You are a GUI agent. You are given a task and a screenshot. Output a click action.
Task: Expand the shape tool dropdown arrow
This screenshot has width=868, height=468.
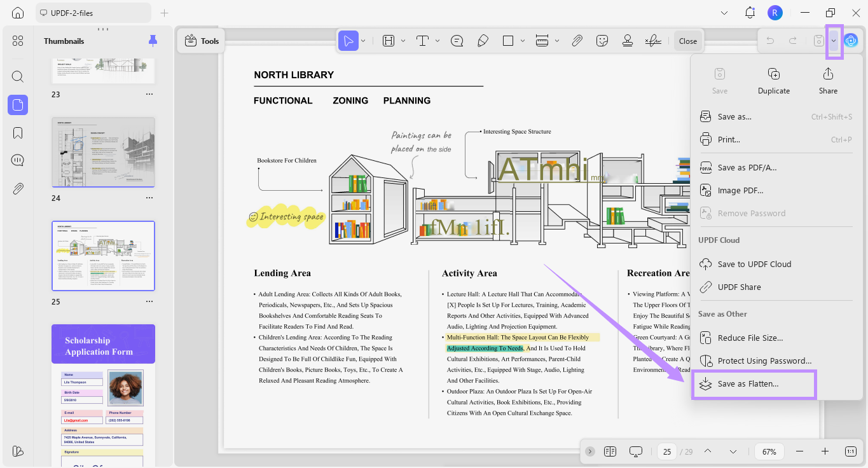(523, 41)
